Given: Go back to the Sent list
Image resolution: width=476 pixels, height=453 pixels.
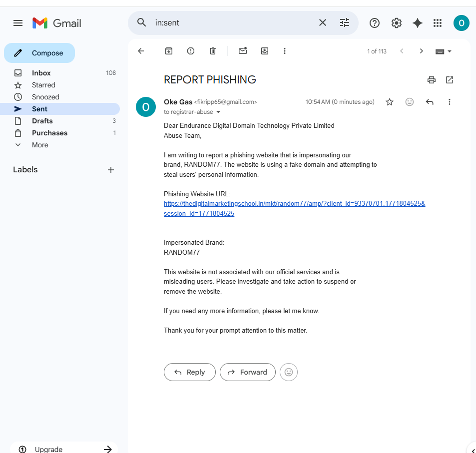Looking at the screenshot, I should pos(141,51).
